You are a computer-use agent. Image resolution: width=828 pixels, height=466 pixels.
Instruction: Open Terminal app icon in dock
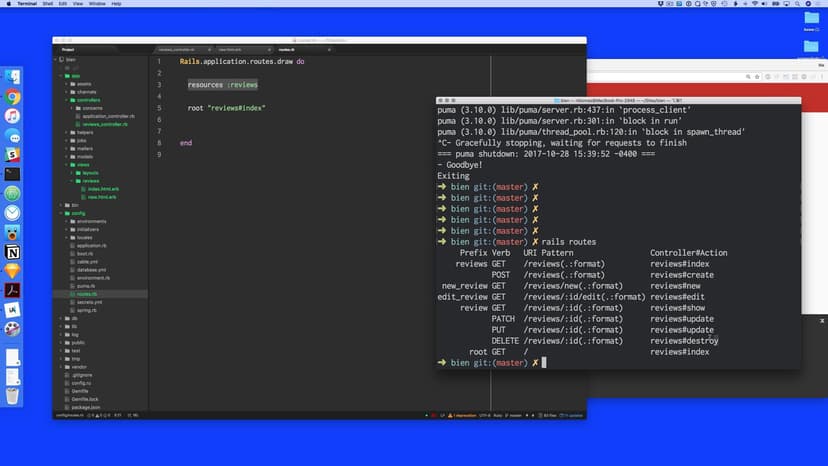[12, 174]
